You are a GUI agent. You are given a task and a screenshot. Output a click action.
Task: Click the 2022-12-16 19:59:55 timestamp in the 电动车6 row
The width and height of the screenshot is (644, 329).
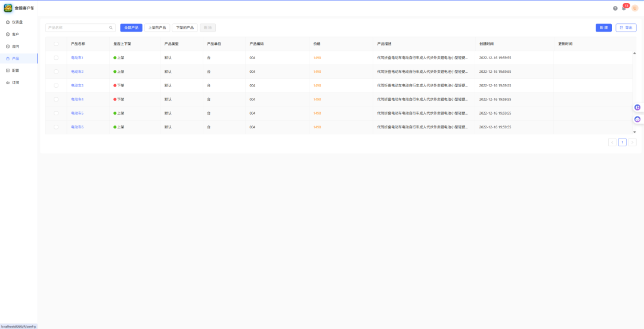point(496,127)
